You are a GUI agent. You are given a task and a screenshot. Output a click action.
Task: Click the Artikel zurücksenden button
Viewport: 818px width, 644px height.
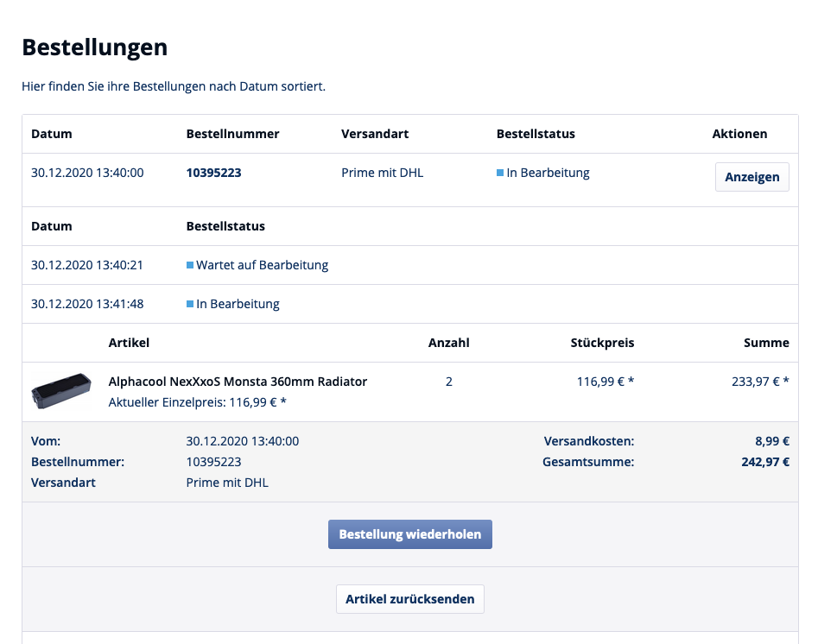coord(410,599)
